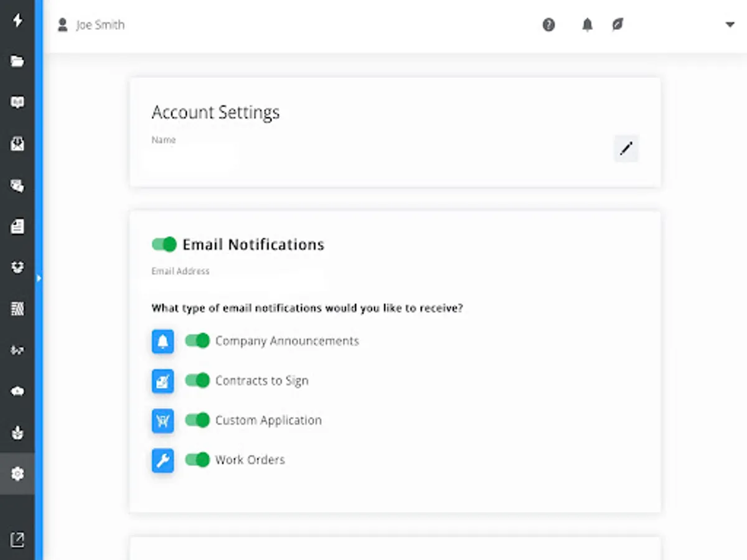Click the notification bell in top bar
747x560 pixels.
pyautogui.click(x=587, y=25)
